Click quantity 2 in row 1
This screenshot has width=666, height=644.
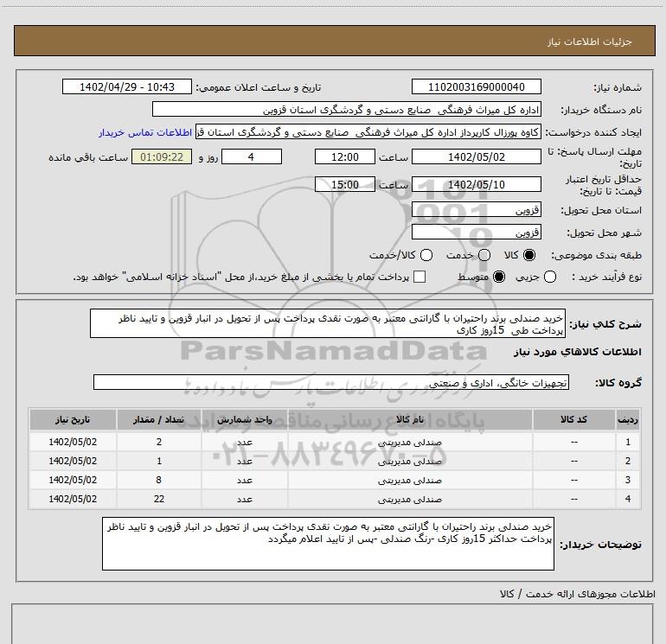(x=159, y=442)
